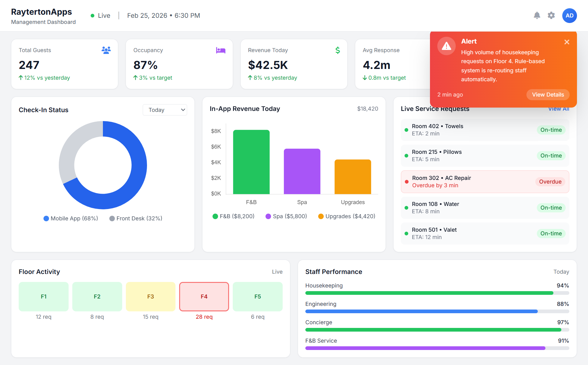Click the Total Guests people icon
This screenshot has width=588, height=365.
[x=106, y=50]
